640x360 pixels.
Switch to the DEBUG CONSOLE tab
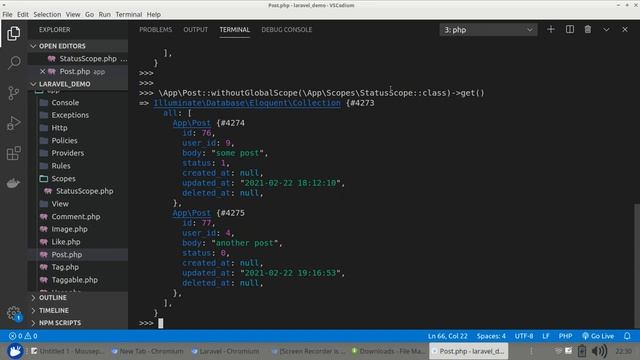point(287,30)
